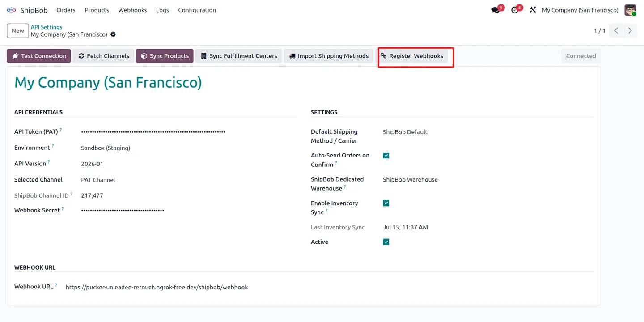Image resolution: width=644 pixels, height=322 pixels.
Task: Click the ShipBob app name label
Action: (x=34, y=10)
